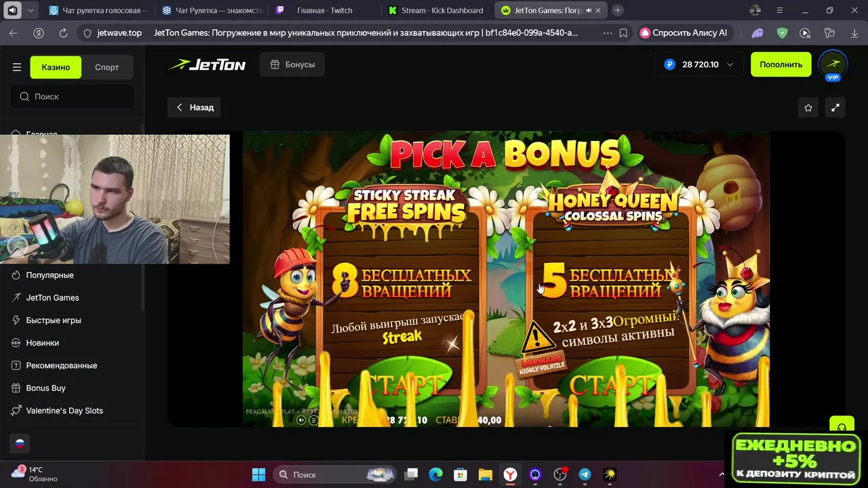The width and height of the screenshot is (868, 488).
Task: Click Спросить Алису AI button
Action: (x=685, y=33)
